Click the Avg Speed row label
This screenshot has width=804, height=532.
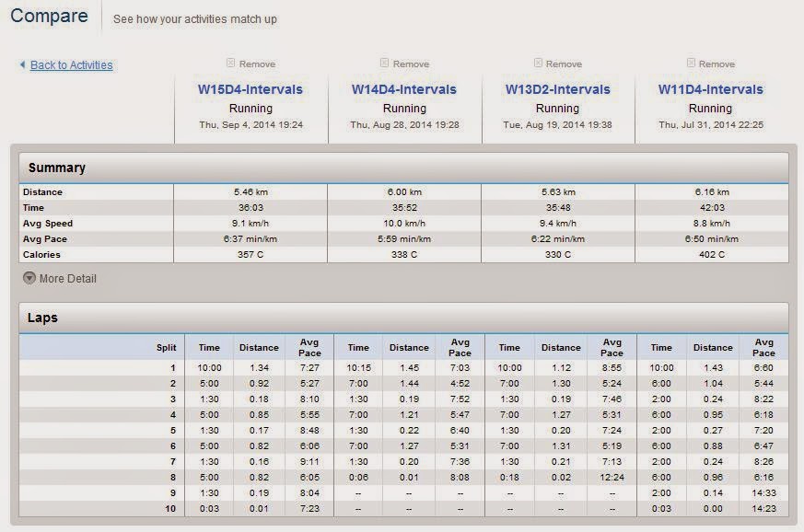48,224
